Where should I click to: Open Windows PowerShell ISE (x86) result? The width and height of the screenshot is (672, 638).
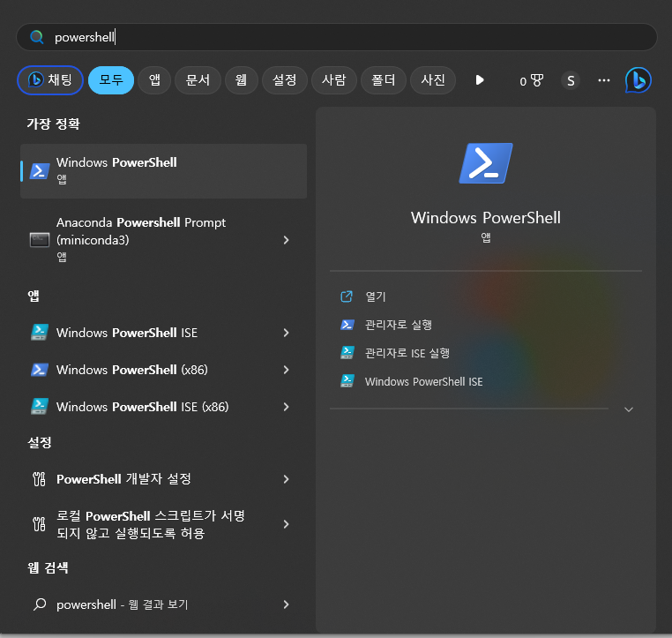[163, 407]
